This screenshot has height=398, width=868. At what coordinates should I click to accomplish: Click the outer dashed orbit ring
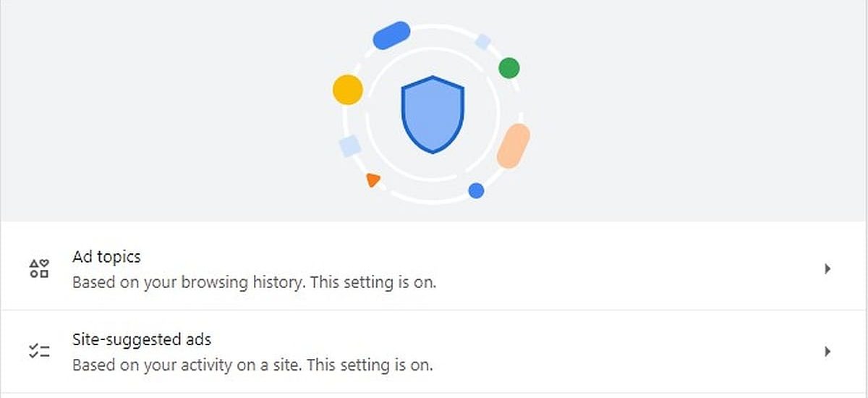coord(443,26)
